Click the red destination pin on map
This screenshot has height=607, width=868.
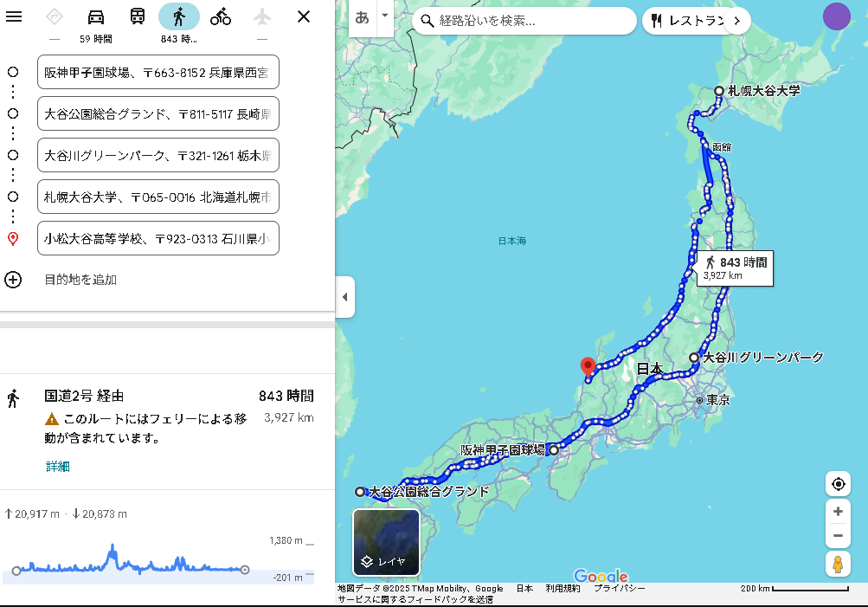click(588, 367)
